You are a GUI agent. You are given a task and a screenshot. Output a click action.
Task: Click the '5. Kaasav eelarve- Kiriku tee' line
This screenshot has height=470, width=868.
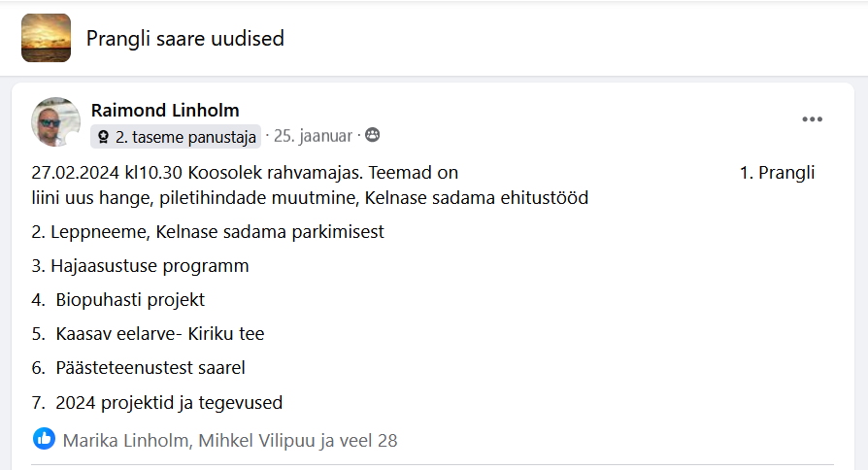(x=148, y=334)
